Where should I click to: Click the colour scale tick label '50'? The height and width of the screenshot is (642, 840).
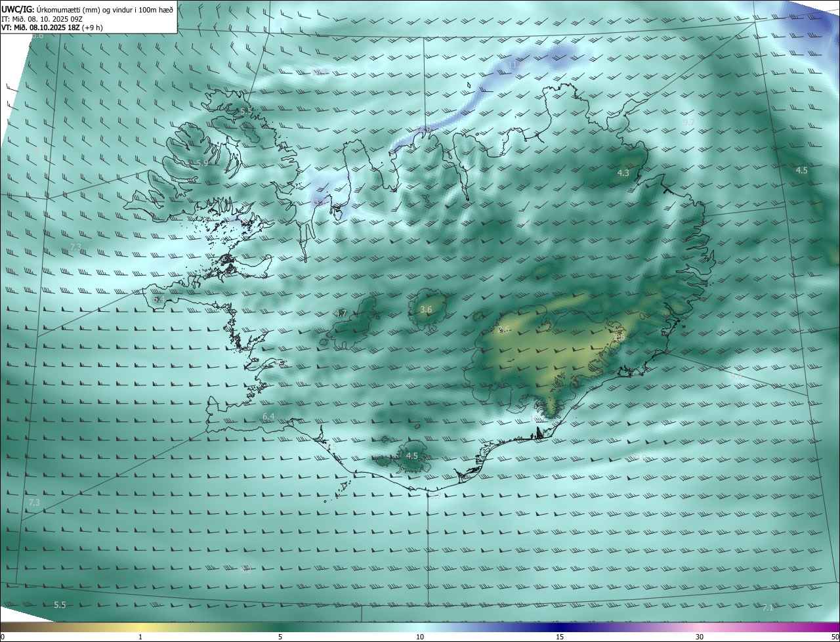tap(835, 637)
